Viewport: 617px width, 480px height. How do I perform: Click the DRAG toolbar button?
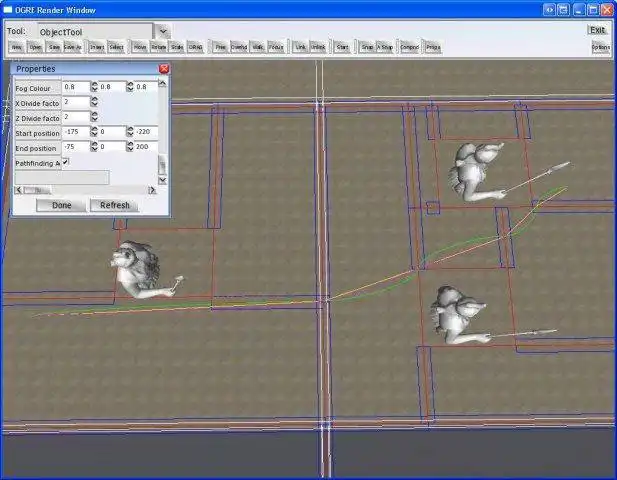195,47
